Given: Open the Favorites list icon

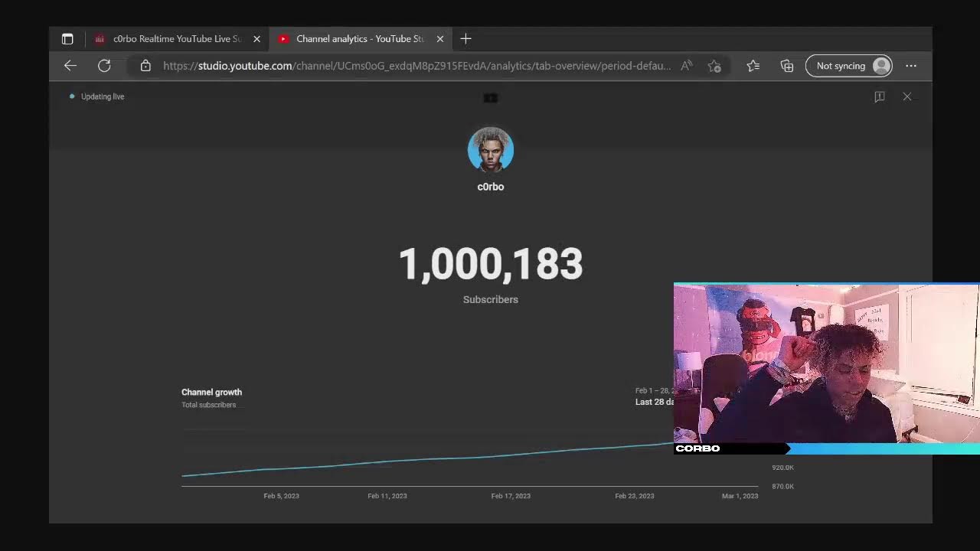Looking at the screenshot, I should click(x=753, y=66).
